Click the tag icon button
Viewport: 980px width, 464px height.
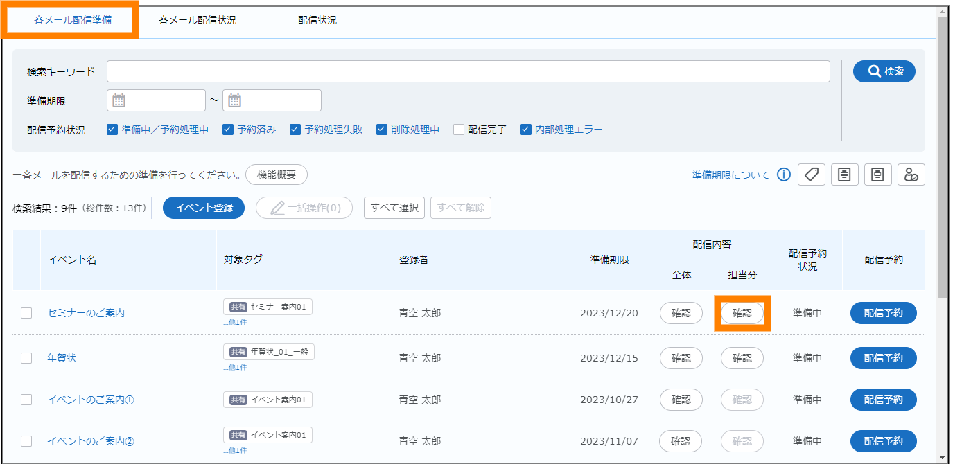pos(812,175)
